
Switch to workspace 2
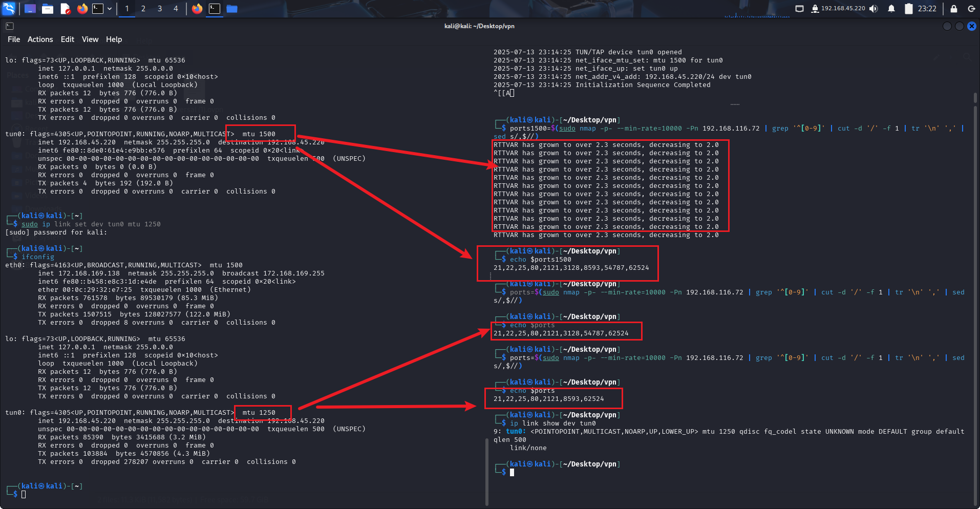pyautogui.click(x=143, y=9)
